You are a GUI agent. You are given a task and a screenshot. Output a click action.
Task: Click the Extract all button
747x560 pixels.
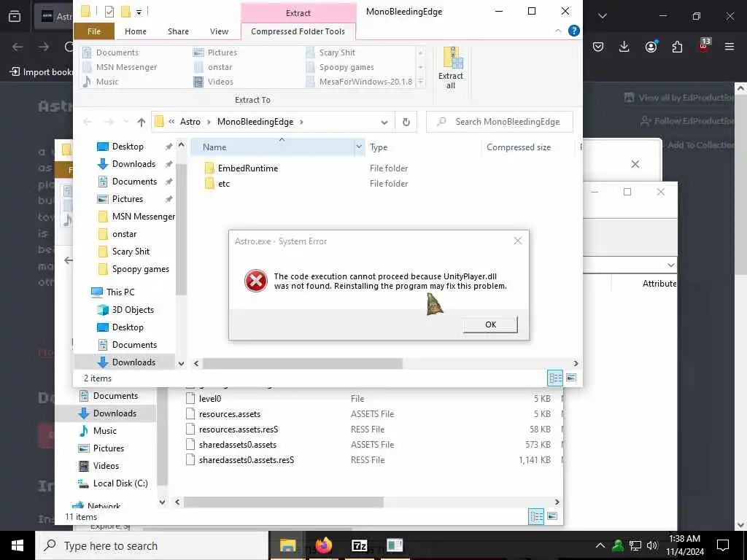click(451, 68)
